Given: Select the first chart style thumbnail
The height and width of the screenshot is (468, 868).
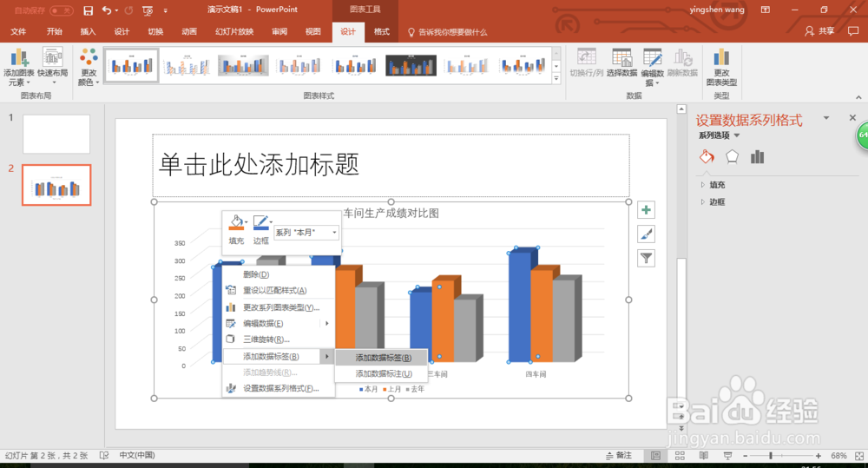Looking at the screenshot, I should coord(131,66).
